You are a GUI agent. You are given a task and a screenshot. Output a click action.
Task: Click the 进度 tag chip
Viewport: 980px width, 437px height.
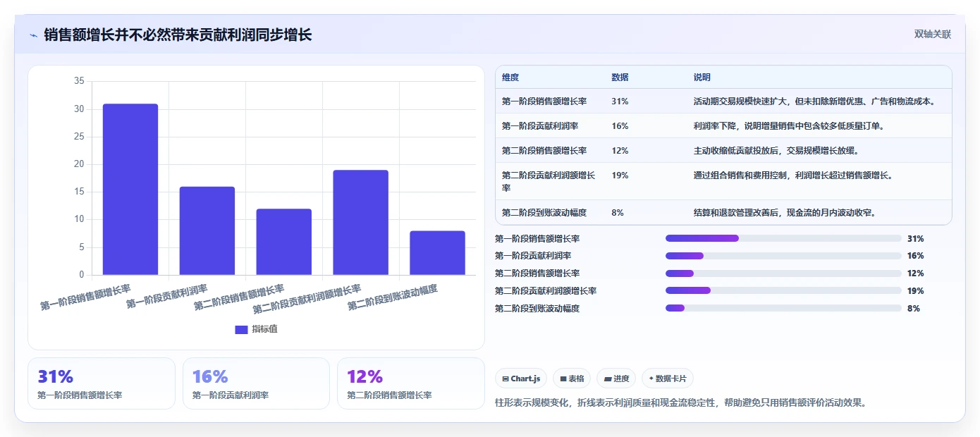[616, 378]
